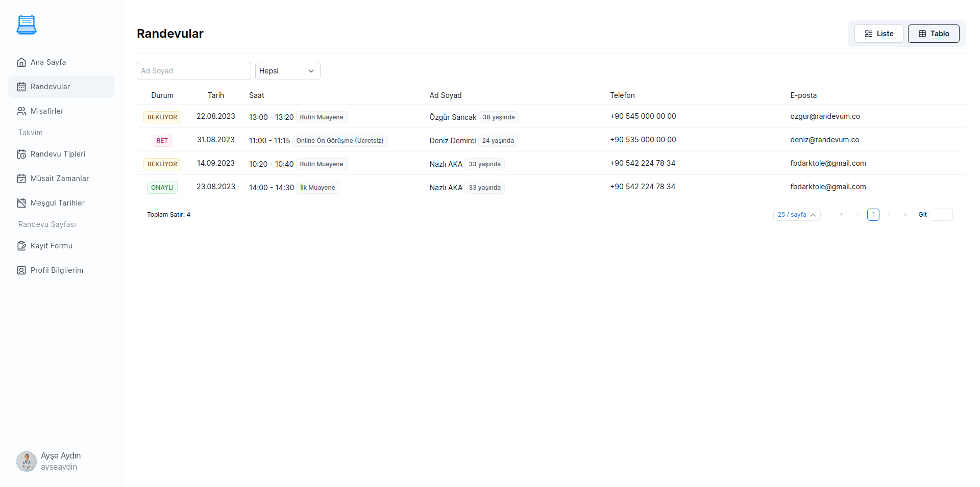Click the Profil Bilgilerim user icon

21,270
